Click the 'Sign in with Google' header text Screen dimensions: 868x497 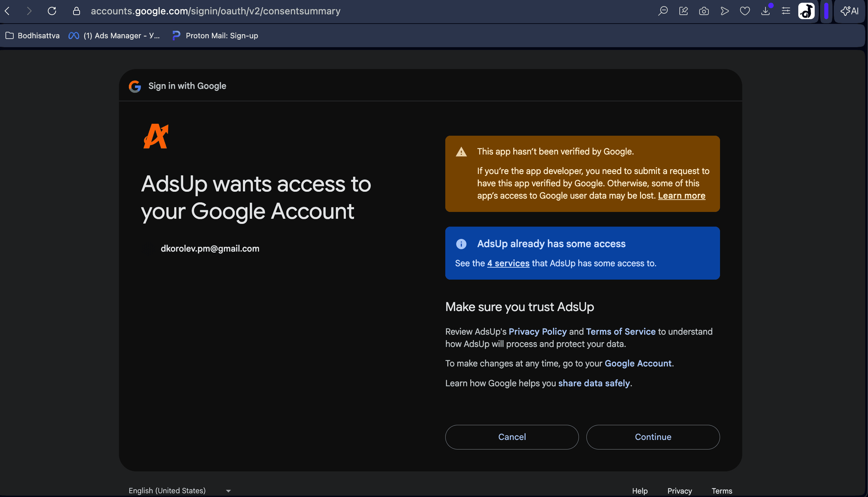187,86
